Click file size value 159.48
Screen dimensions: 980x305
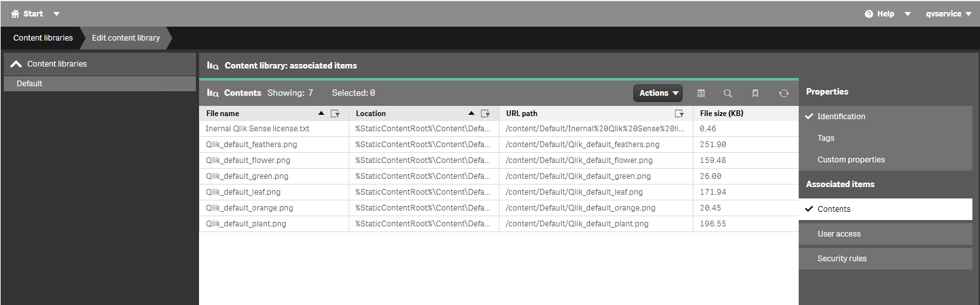coord(713,160)
